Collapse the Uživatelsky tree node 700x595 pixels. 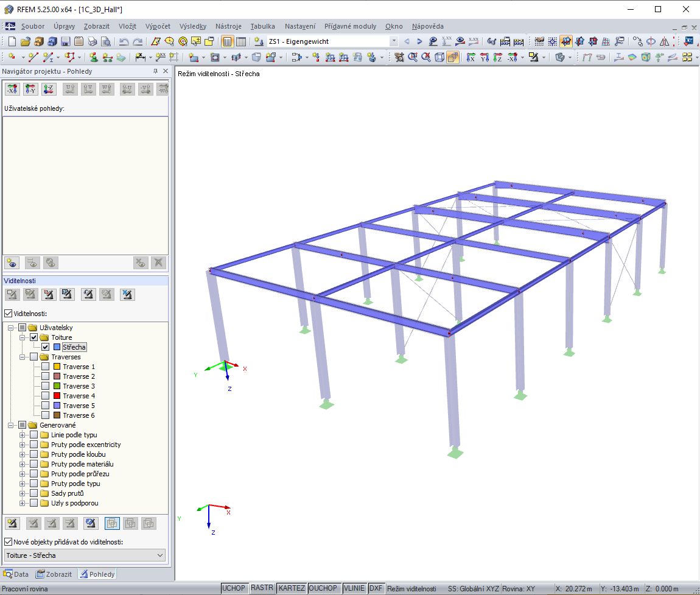click(x=11, y=328)
